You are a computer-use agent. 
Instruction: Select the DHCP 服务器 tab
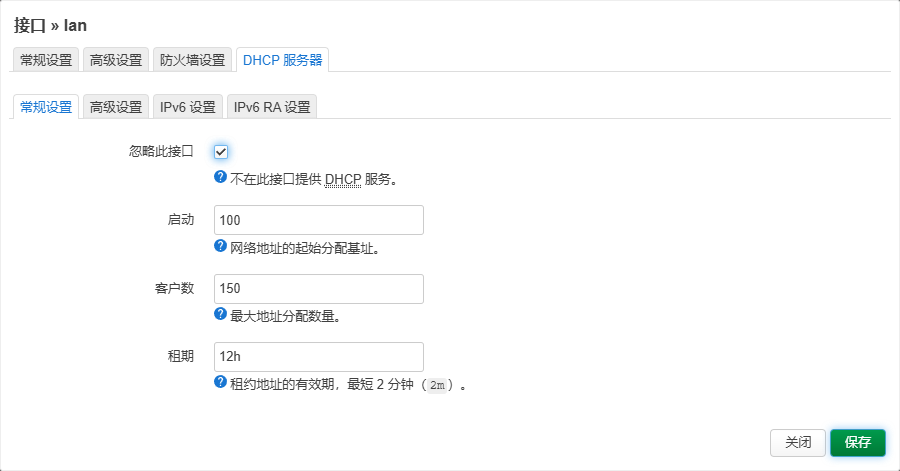pos(282,60)
